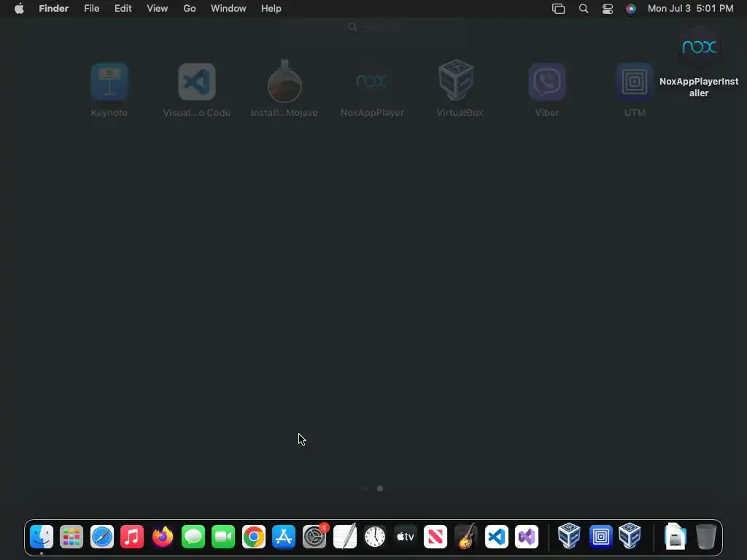Open the document stack in the Dock
The height and width of the screenshot is (560, 747).
click(675, 537)
